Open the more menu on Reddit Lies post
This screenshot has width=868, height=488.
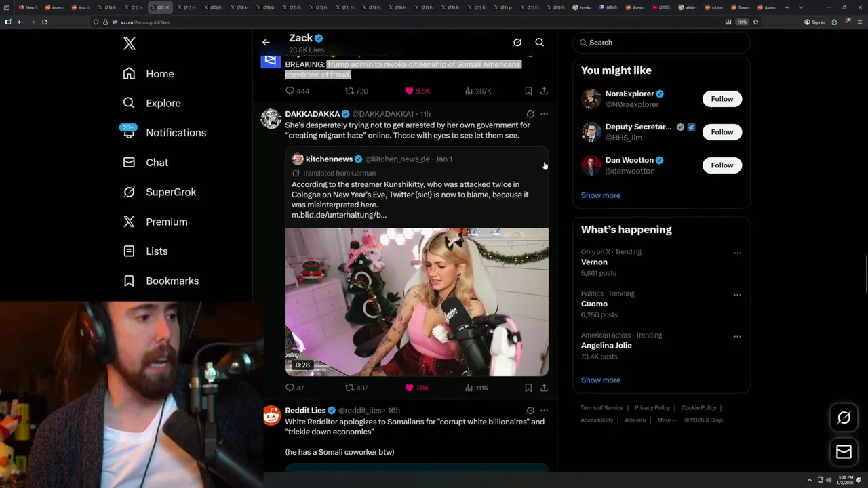tap(544, 411)
